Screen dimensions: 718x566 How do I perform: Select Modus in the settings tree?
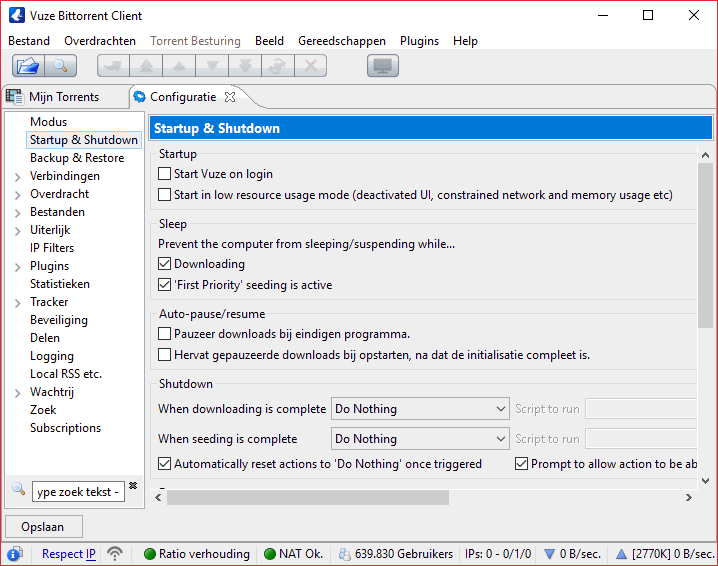(x=49, y=122)
